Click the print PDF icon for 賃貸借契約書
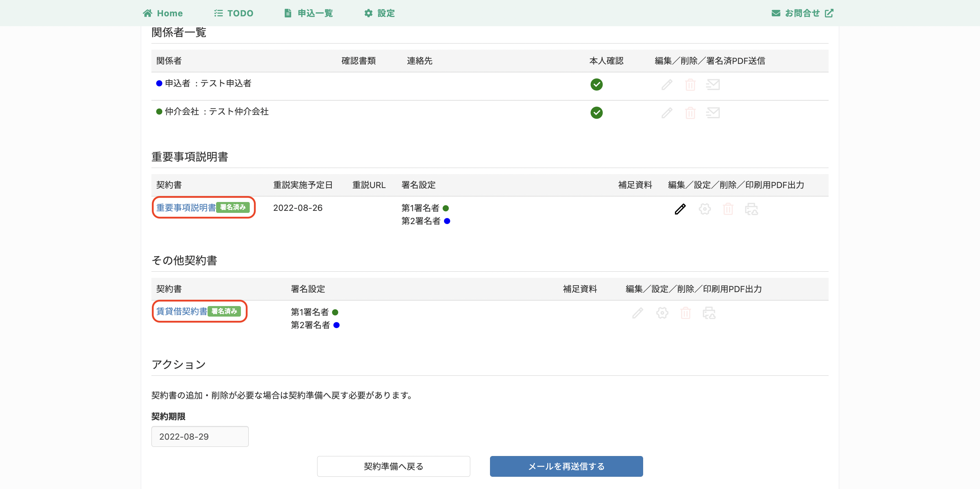The height and width of the screenshot is (489, 980). (709, 313)
